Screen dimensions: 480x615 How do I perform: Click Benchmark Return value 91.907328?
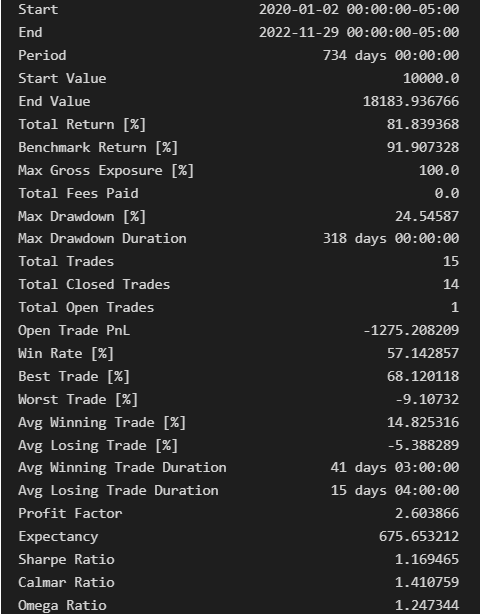point(423,147)
